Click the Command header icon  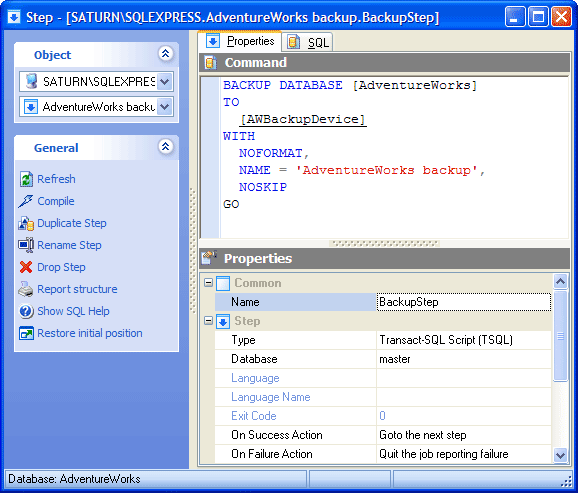pyautogui.click(x=210, y=63)
